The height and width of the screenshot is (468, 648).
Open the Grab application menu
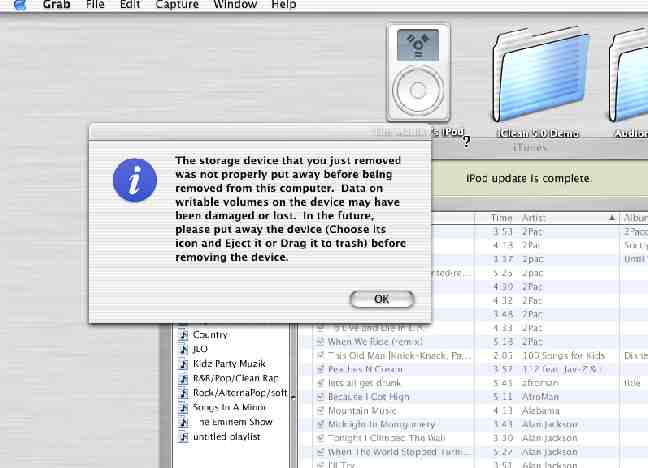(x=57, y=5)
